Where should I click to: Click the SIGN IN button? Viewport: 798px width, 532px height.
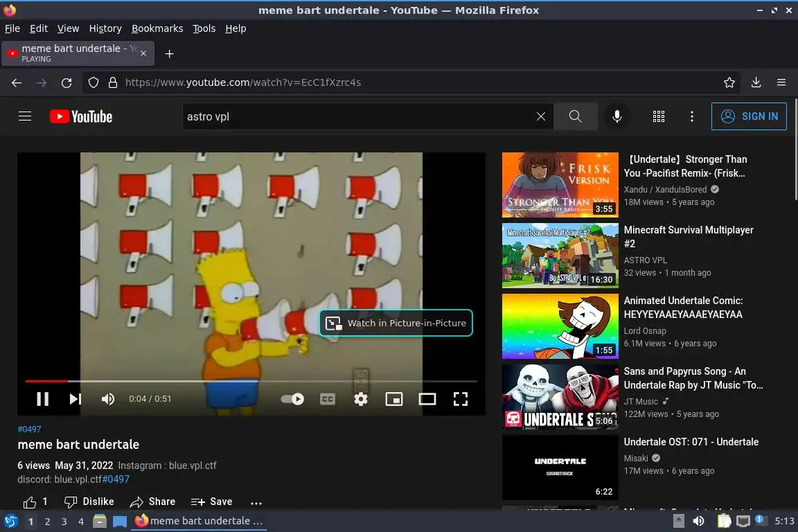pos(749,116)
